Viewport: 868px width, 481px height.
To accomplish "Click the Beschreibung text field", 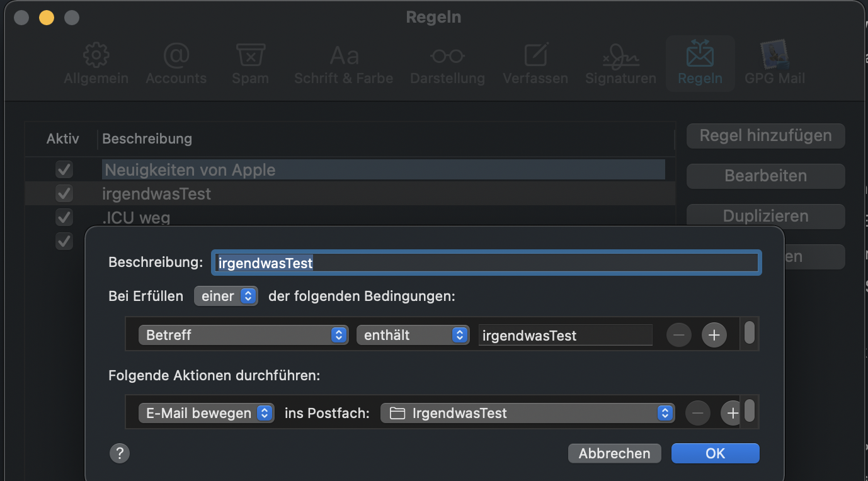I will coord(486,263).
